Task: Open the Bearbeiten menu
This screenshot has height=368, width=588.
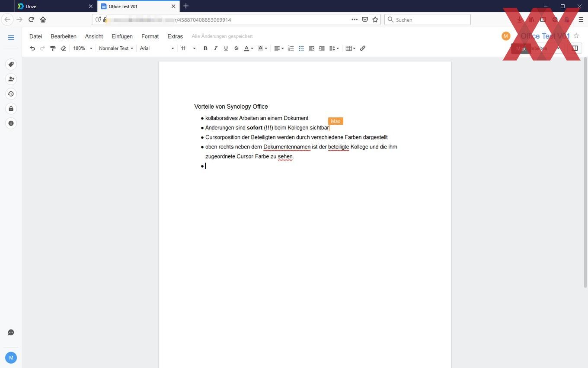Action: (64, 36)
